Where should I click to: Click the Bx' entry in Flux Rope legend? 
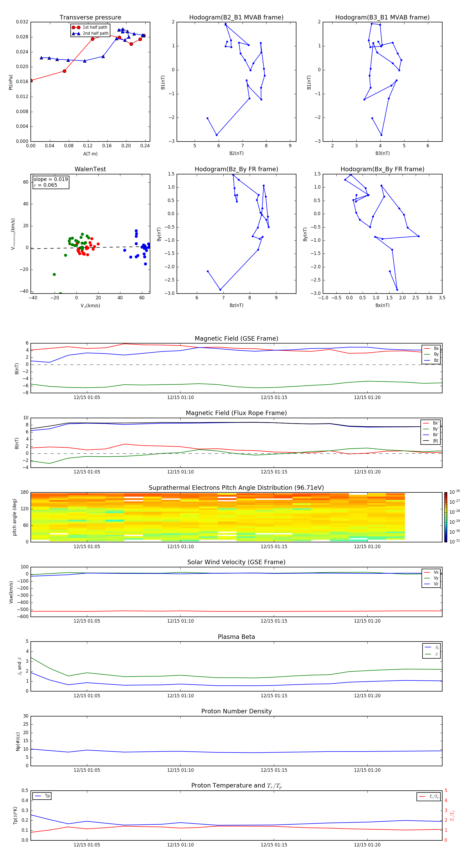click(431, 423)
